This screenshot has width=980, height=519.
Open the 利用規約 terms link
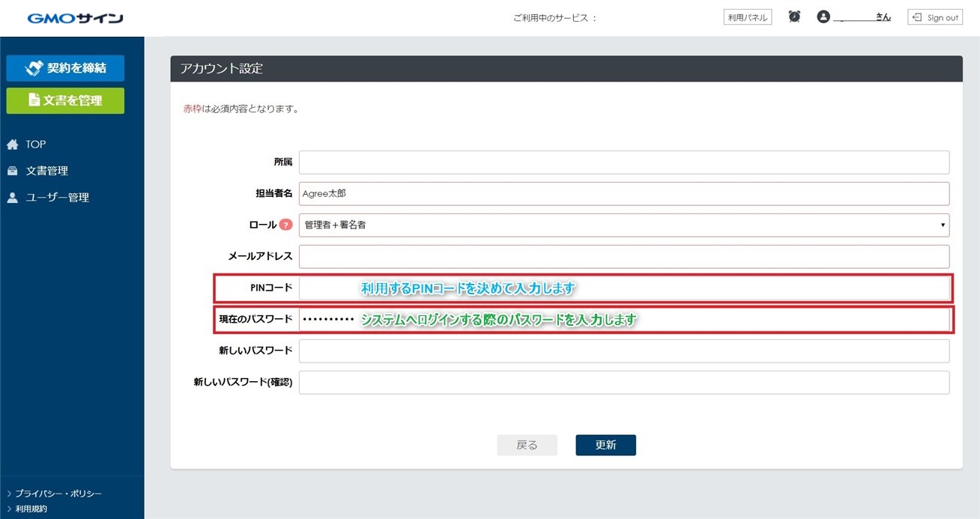[x=31, y=509]
